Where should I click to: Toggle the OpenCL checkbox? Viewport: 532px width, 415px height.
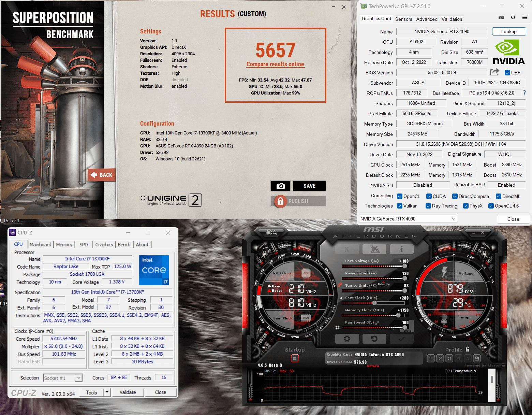tap(400, 196)
